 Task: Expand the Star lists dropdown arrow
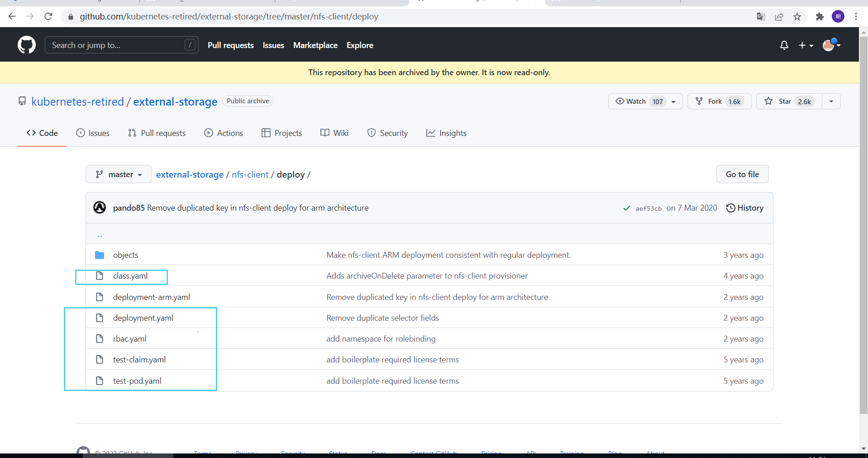click(x=831, y=101)
